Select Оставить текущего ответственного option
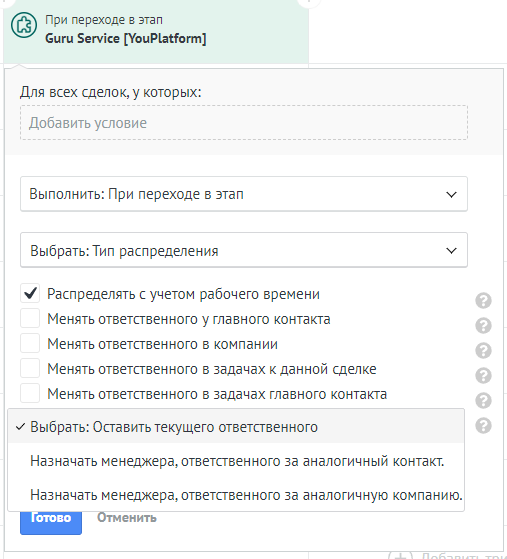The height and width of the screenshot is (559, 507). tap(236, 427)
